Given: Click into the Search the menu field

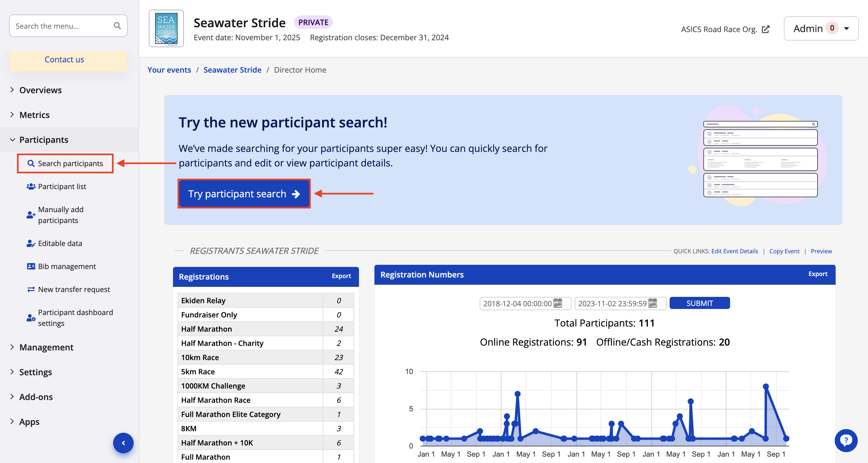Looking at the screenshot, I should pyautogui.click(x=61, y=26).
